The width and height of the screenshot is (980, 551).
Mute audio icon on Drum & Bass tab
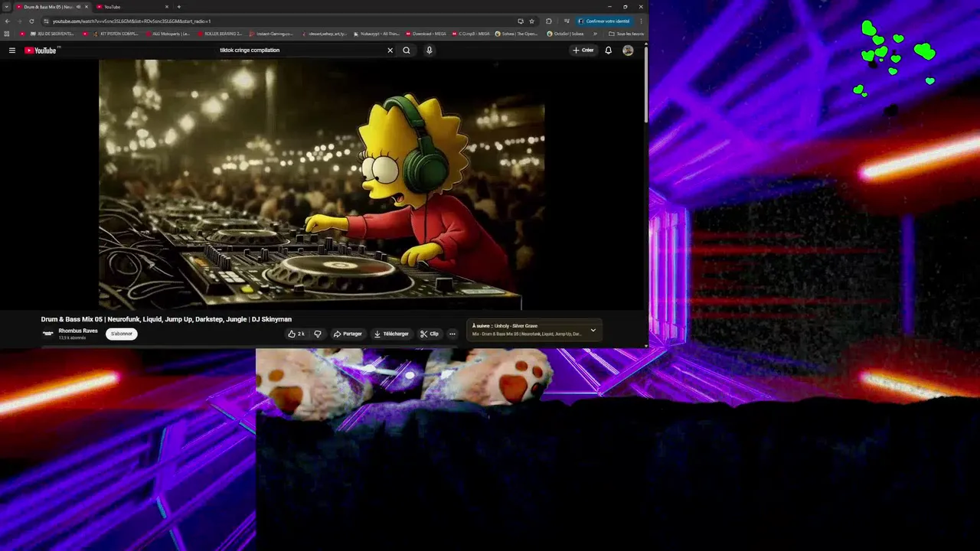78,7
